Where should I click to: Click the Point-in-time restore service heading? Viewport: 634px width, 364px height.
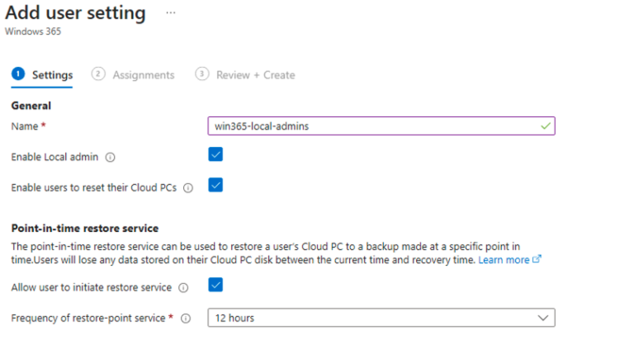(x=85, y=229)
